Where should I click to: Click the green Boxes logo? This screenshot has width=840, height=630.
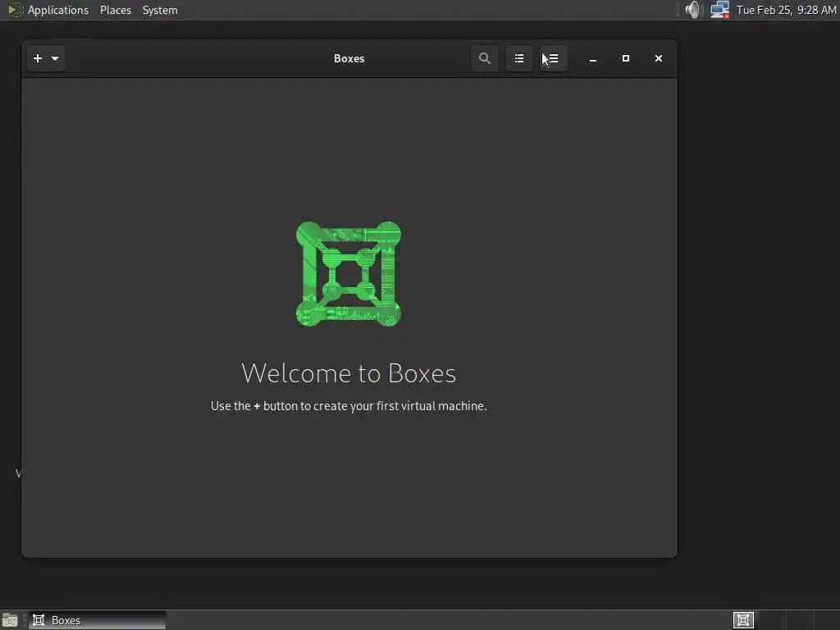[349, 274]
